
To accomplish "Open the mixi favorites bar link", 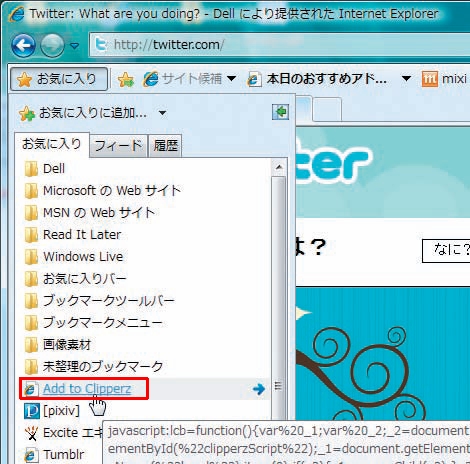I will [445, 79].
